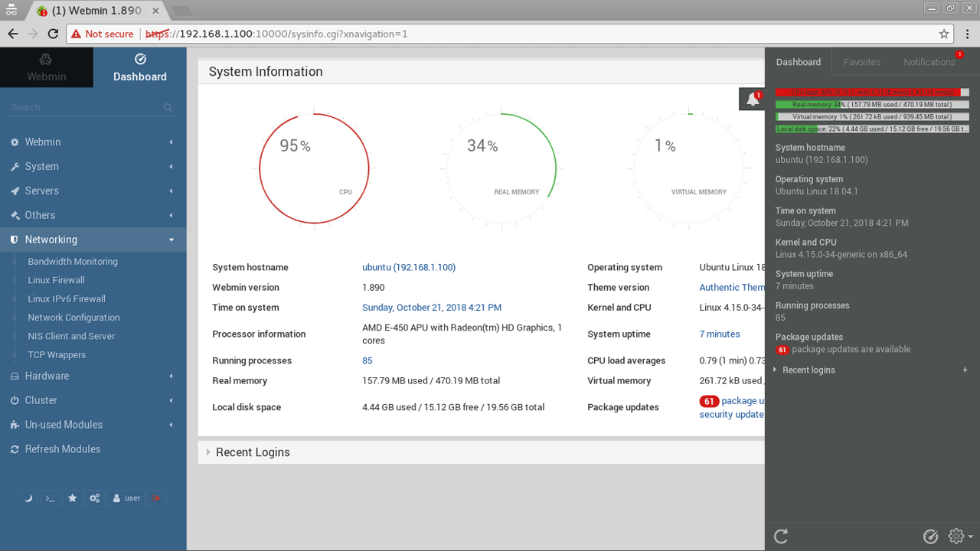This screenshot has height=551, width=980.
Task: Click the red logout icon
Action: 156,498
